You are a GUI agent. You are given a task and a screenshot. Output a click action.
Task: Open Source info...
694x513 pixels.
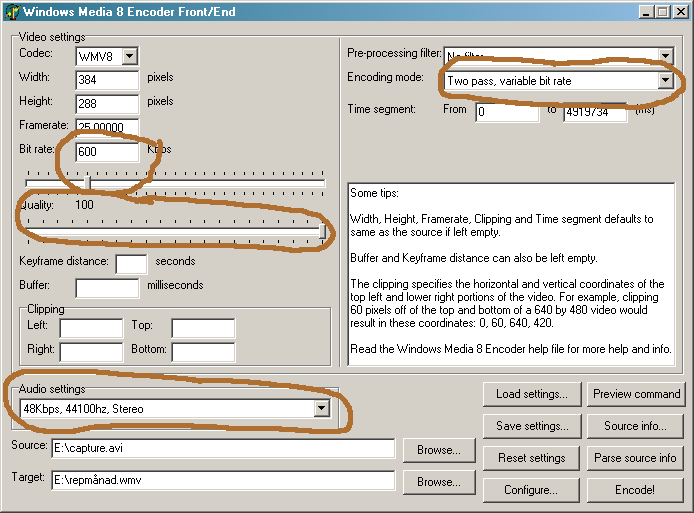(636, 426)
